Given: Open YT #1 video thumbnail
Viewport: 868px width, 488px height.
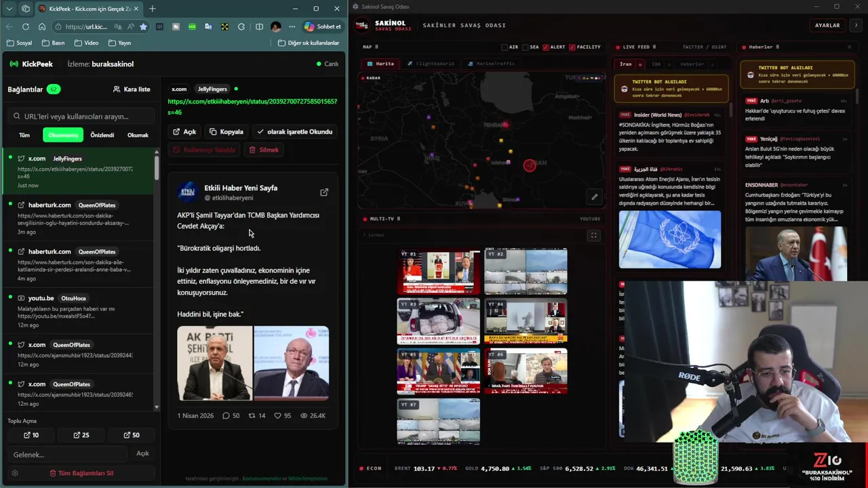Looking at the screenshot, I should [x=439, y=272].
